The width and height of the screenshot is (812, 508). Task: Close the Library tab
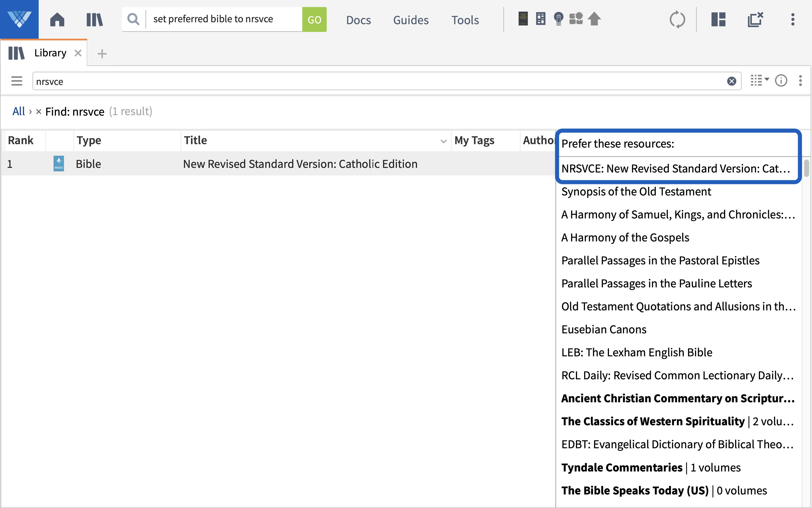[78, 53]
